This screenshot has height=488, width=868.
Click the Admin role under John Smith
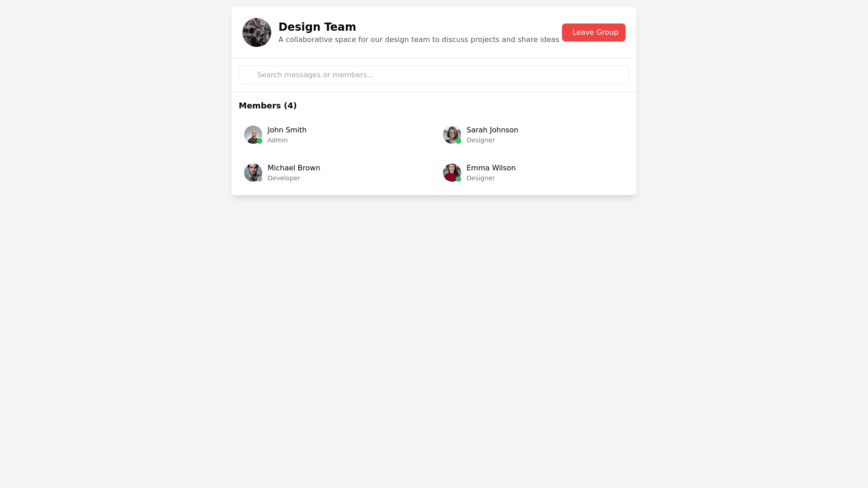[x=278, y=140]
